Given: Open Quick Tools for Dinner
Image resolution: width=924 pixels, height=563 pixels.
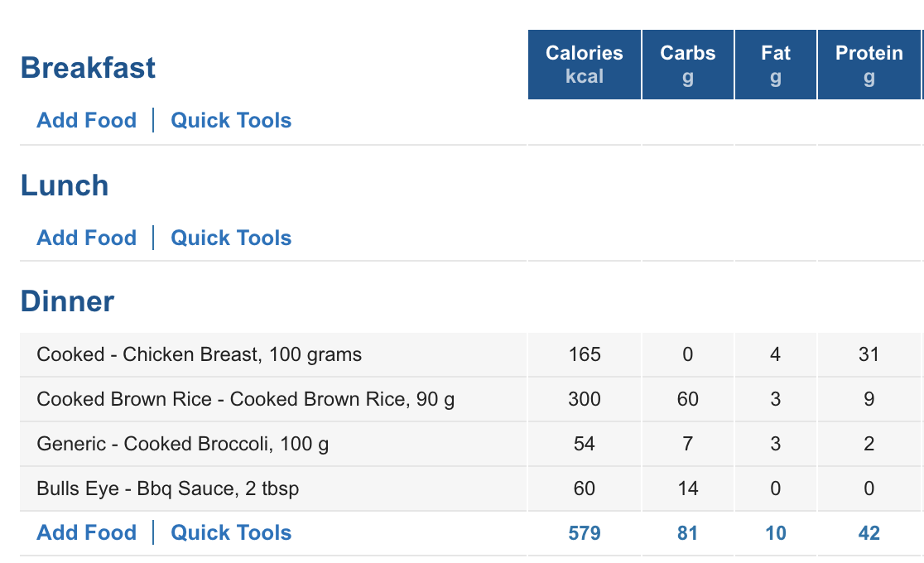Looking at the screenshot, I should click(x=231, y=533).
